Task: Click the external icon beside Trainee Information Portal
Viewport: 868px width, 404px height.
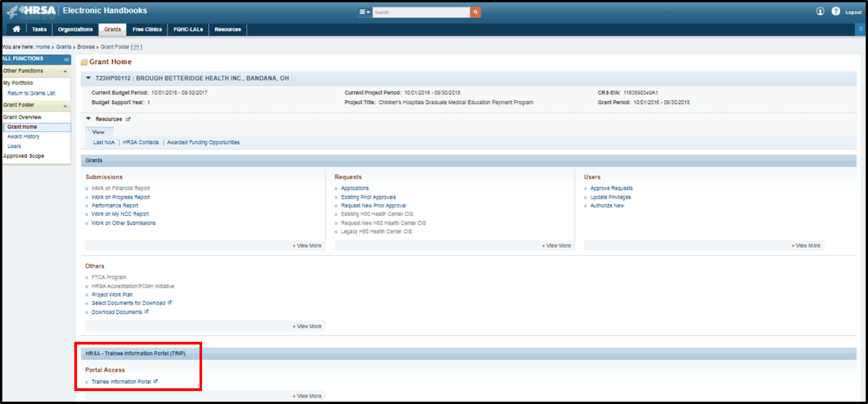Action: [156, 382]
